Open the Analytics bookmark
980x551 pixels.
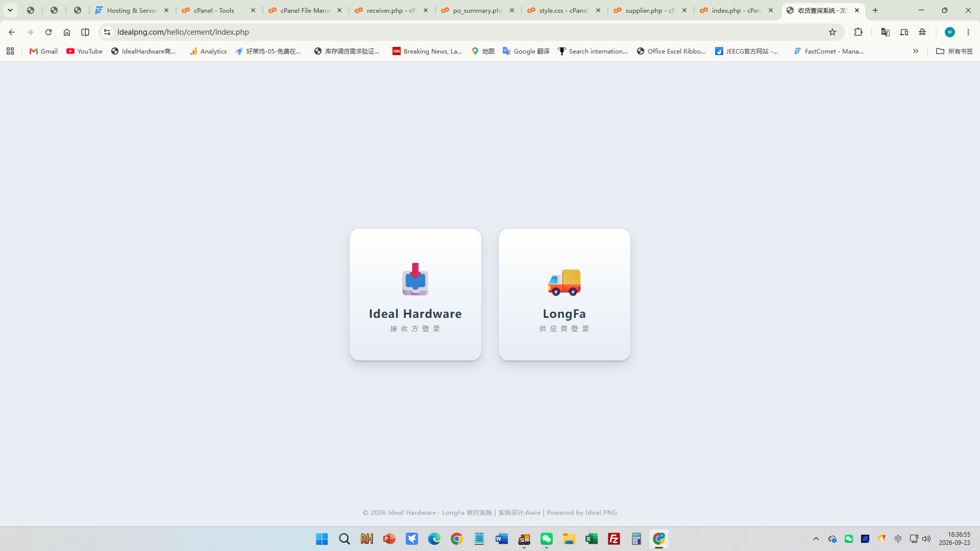208,51
